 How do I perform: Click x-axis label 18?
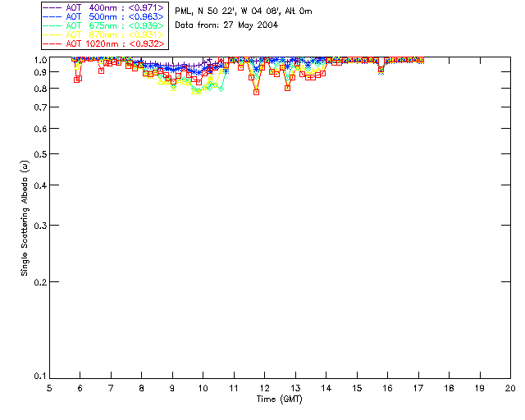tap(449, 388)
